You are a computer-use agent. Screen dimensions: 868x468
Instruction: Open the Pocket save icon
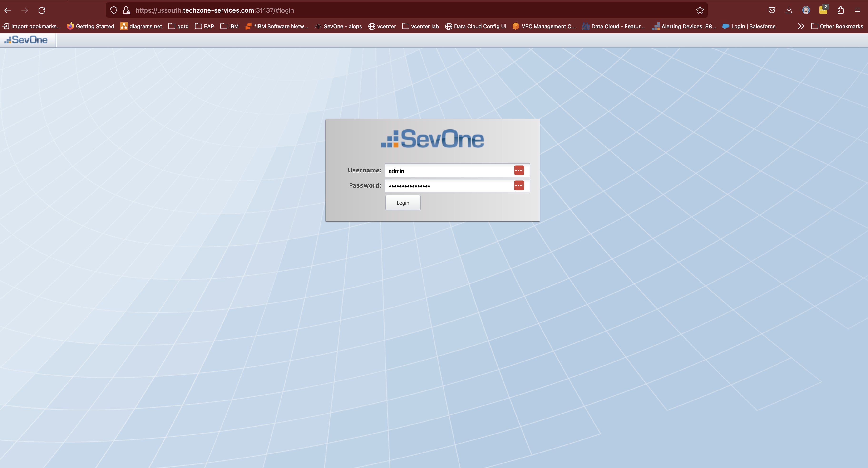(x=772, y=10)
